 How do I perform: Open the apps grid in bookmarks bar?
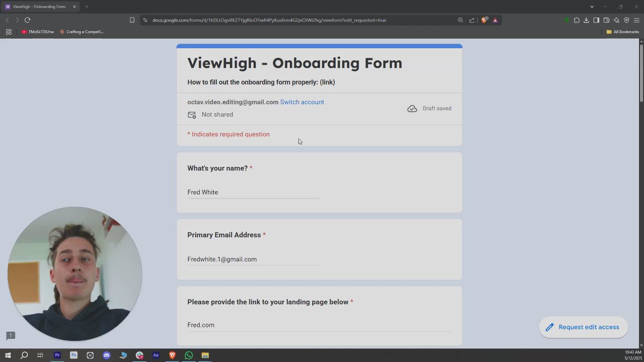[x=9, y=32]
